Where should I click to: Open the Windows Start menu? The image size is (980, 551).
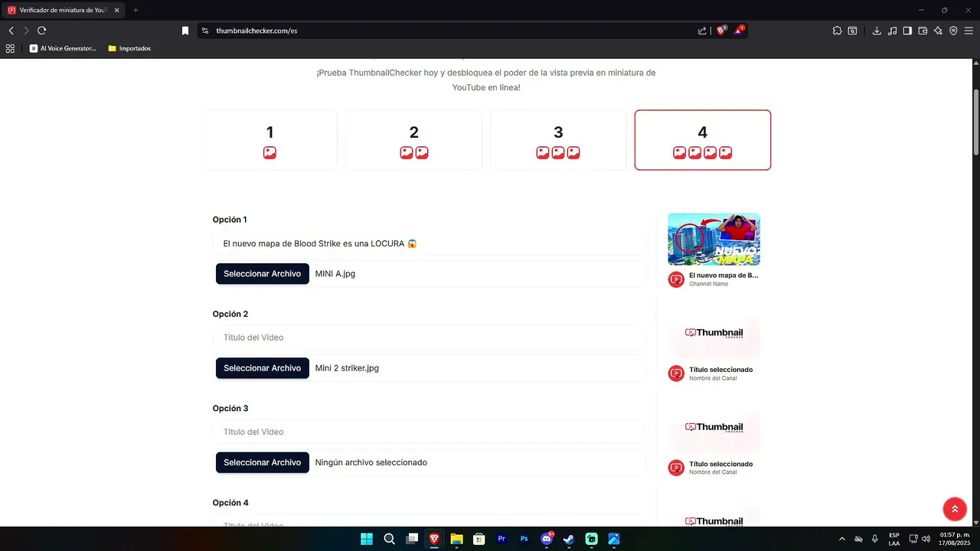pos(367,539)
